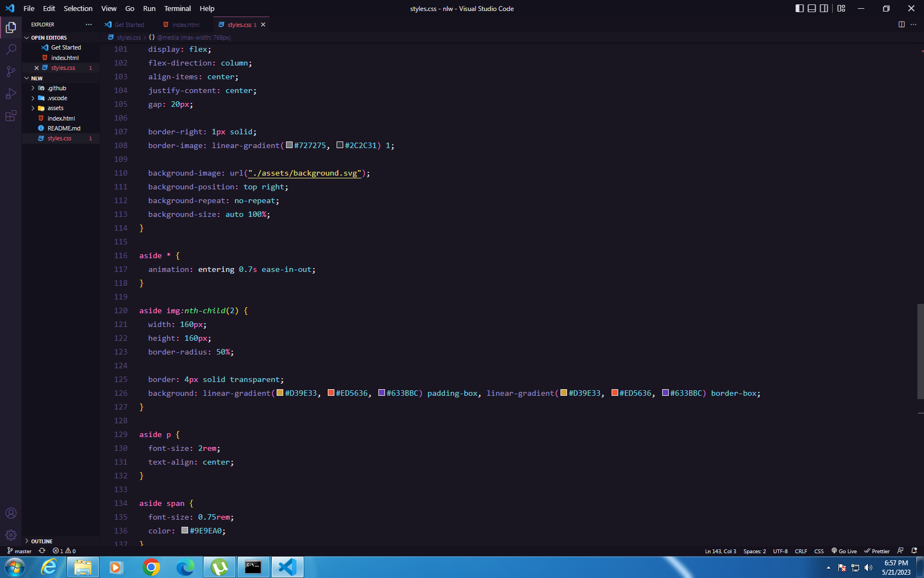Open the Go menu

pyautogui.click(x=130, y=8)
